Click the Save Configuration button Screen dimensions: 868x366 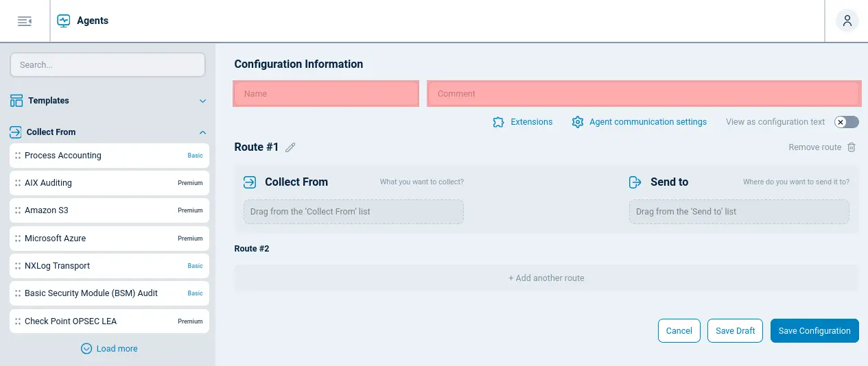click(814, 330)
